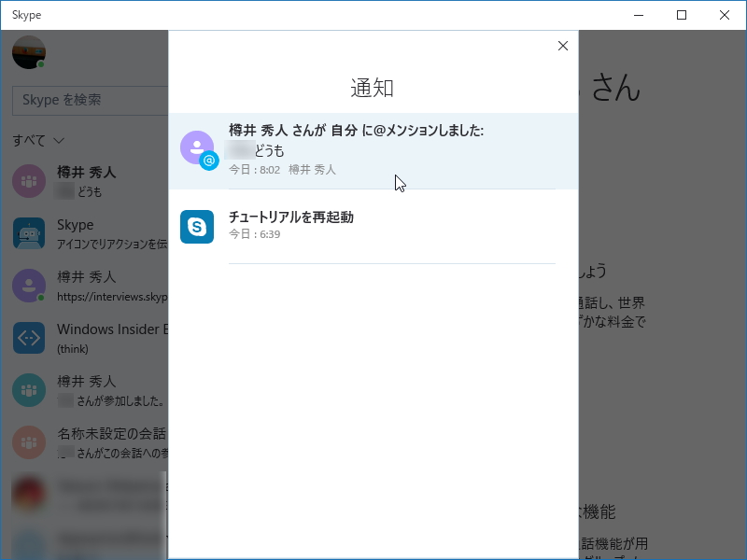
Task: Click 樽井 秀人's purple group avatar
Action: (28, 181)
